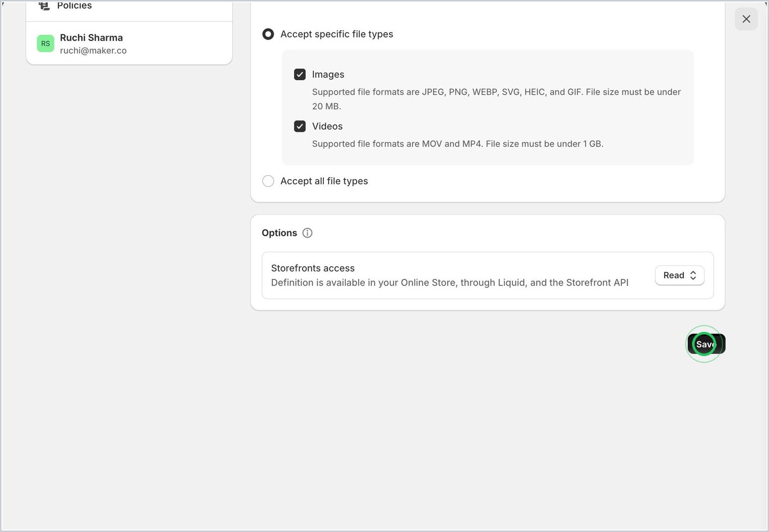This screenshot has height=532, width=769.
Task: Click the Storefronts access label
Action: [313, 268]
